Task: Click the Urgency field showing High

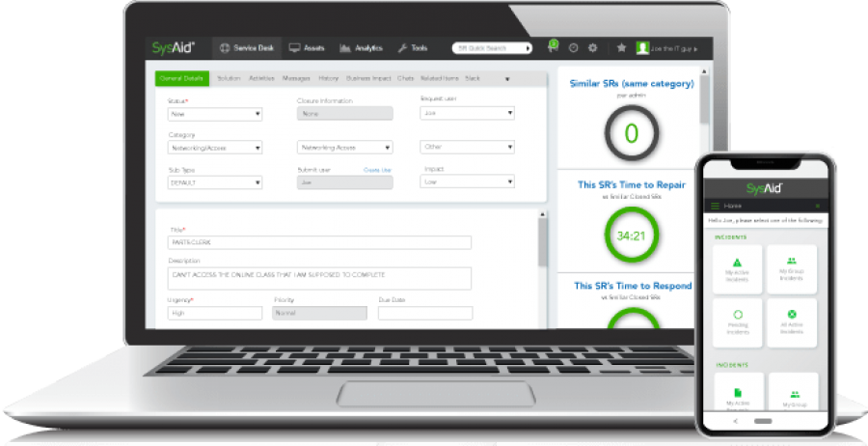Action: [215, 313]
